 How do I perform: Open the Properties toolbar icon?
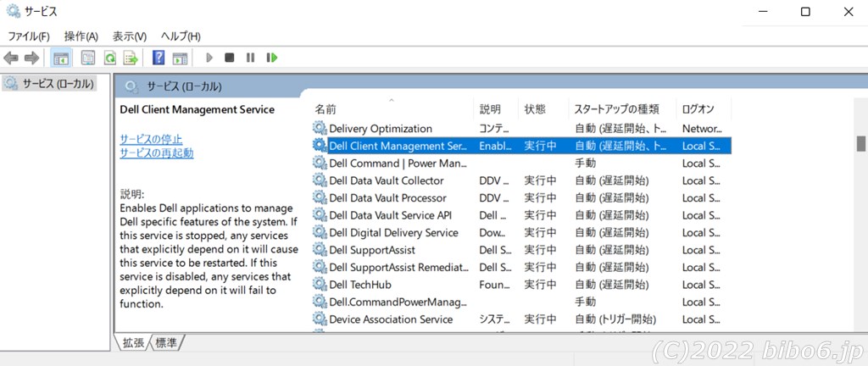click(88, 58)
